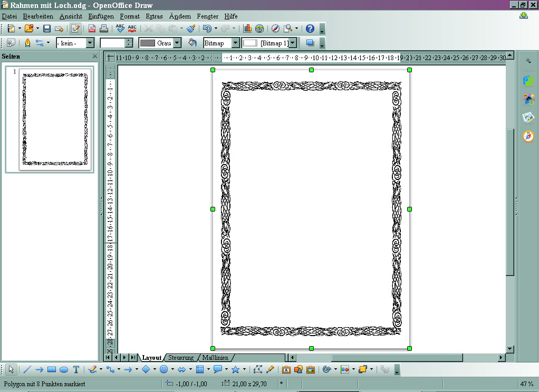This screenshot has height=392, width=539.
Task: Open the line color Grau dropdown
Action: (177, 43)
